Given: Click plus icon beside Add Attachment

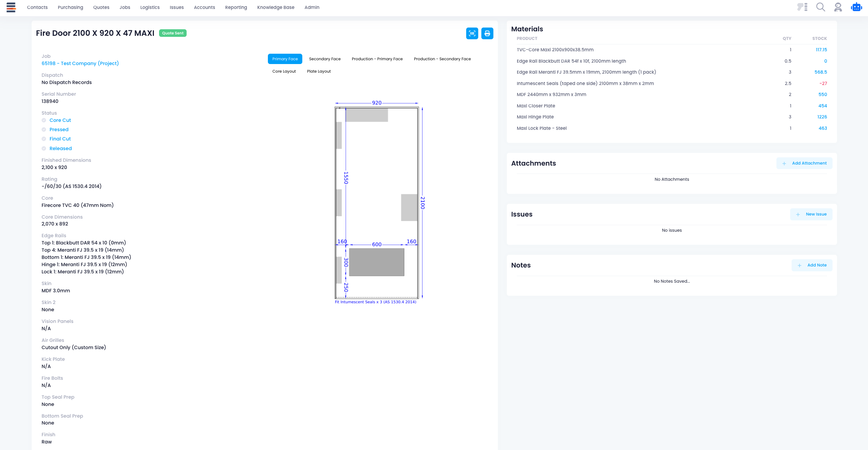Looking at the screenshot, I should [784, 164].
